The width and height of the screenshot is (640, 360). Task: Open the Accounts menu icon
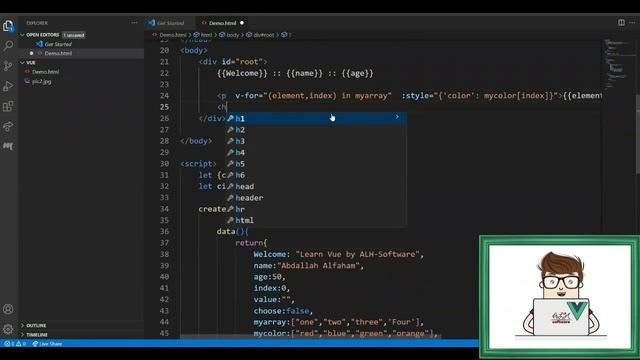[x=8, y=309]
